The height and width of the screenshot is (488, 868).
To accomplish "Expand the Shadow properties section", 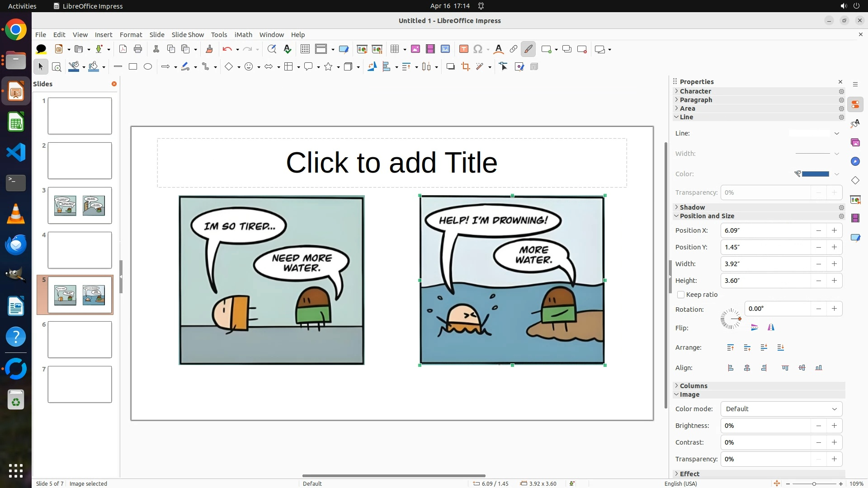I will pos(692,207).
